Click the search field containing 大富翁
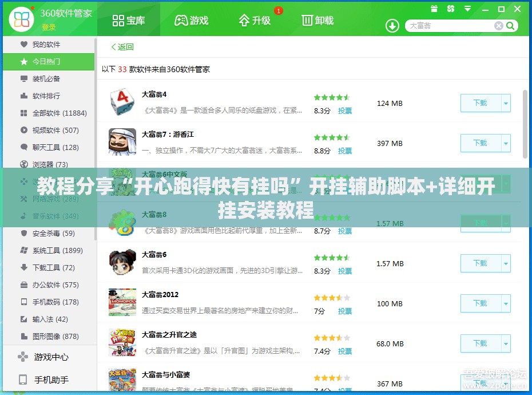The image size is (532, 395). [450, 26]
